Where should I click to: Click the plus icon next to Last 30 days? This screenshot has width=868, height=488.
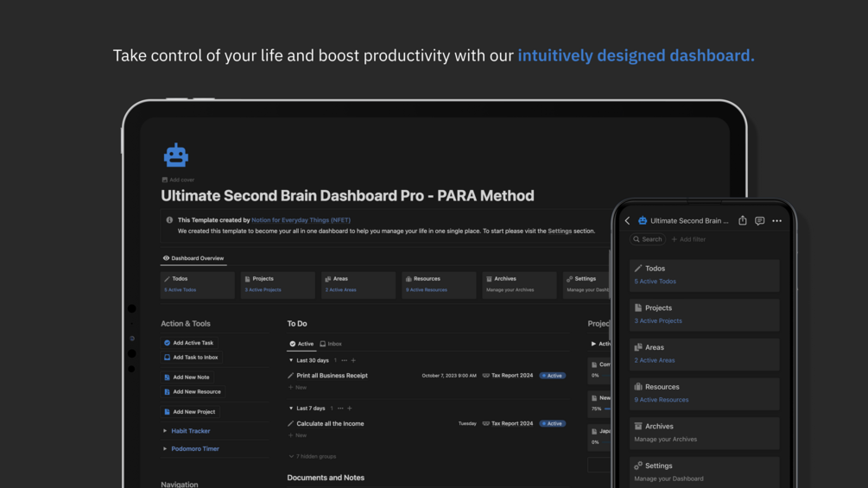pos(354,360)
